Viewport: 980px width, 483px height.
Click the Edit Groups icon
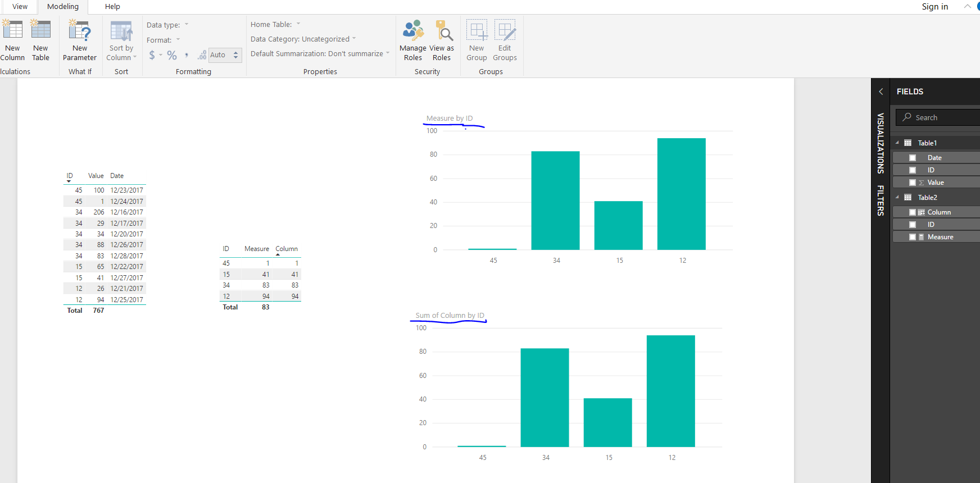pyautogui.click(x=505, y=30)
